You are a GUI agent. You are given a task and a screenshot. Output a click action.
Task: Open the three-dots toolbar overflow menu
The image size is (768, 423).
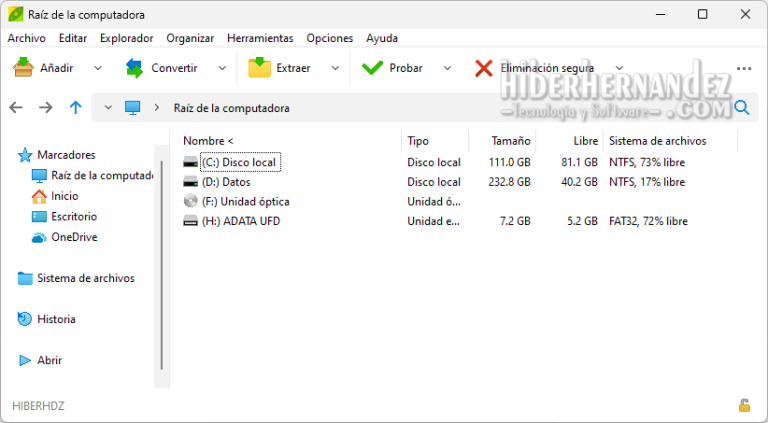point(743,68)
